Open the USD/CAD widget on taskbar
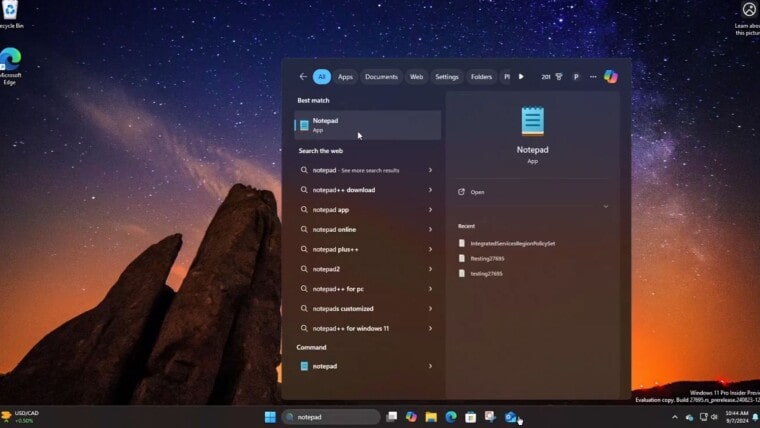 [20, 417]
